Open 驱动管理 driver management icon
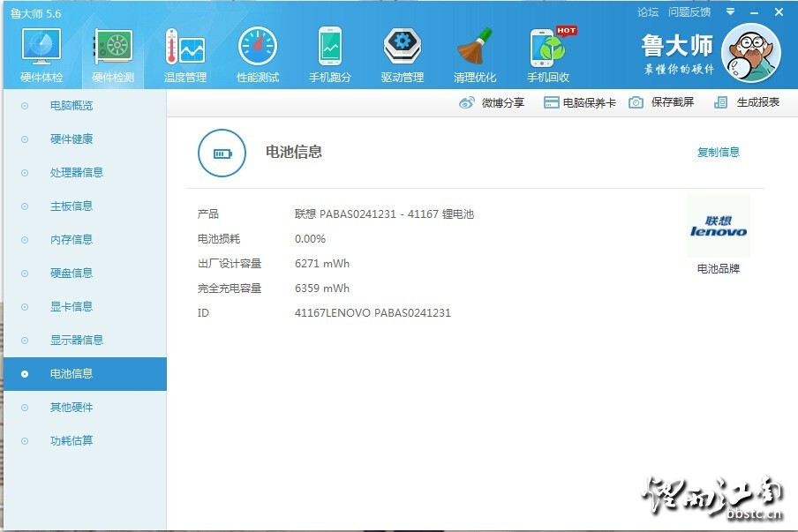This screenshot has height=532, width=798. (x=402, y=47)
